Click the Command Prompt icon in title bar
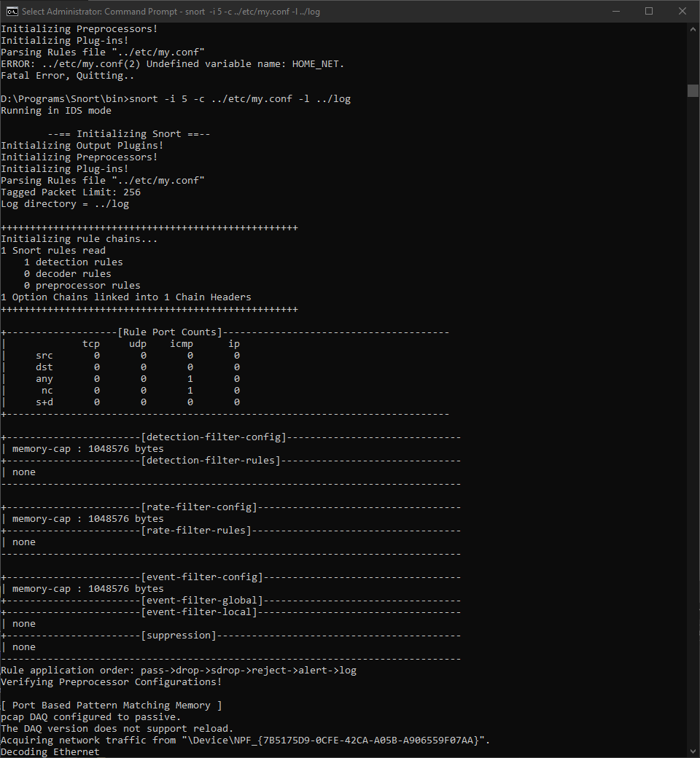Screen dimensions: 700x758 12,11
